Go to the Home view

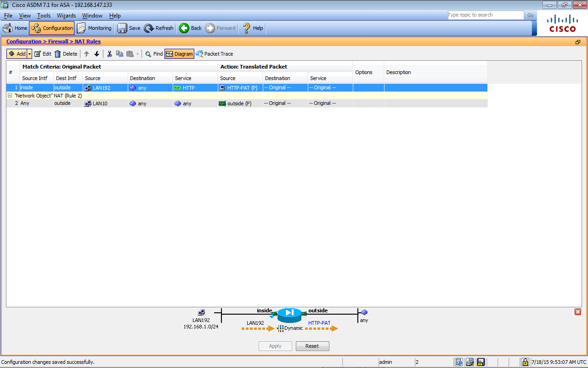click(x=15, y=28)
